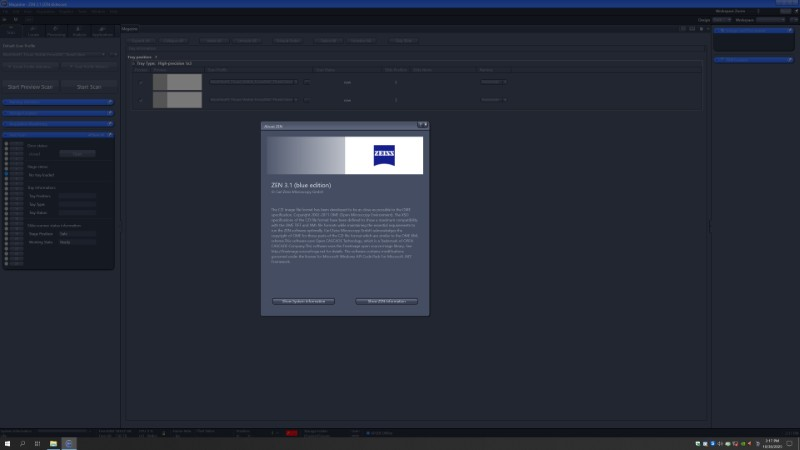Toggle the checkbox for the second tray slide
This screenshot has width=800, height=450.
(141, 100)
